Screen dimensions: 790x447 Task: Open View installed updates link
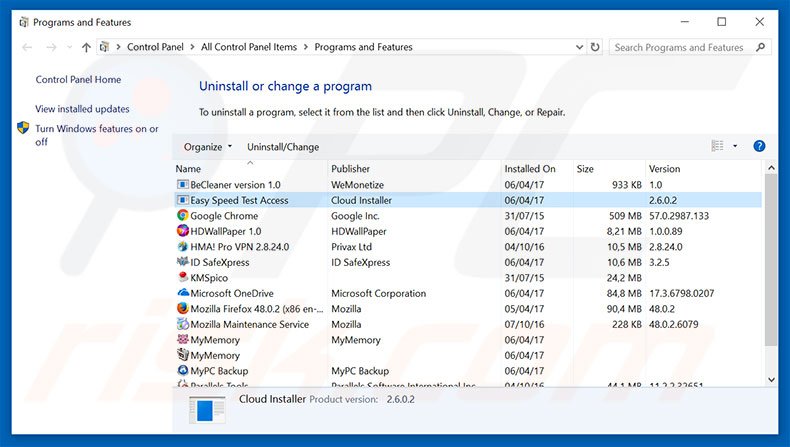pos(82,109)
